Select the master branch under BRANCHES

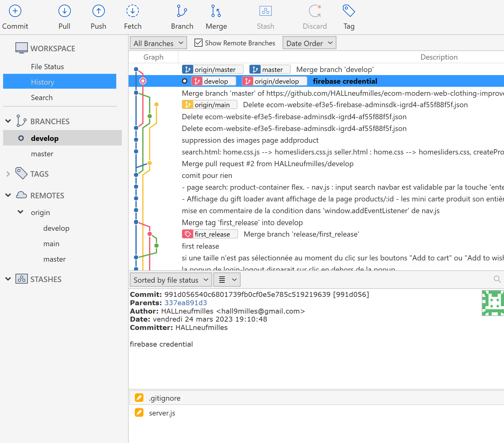[x=42, y=154]
